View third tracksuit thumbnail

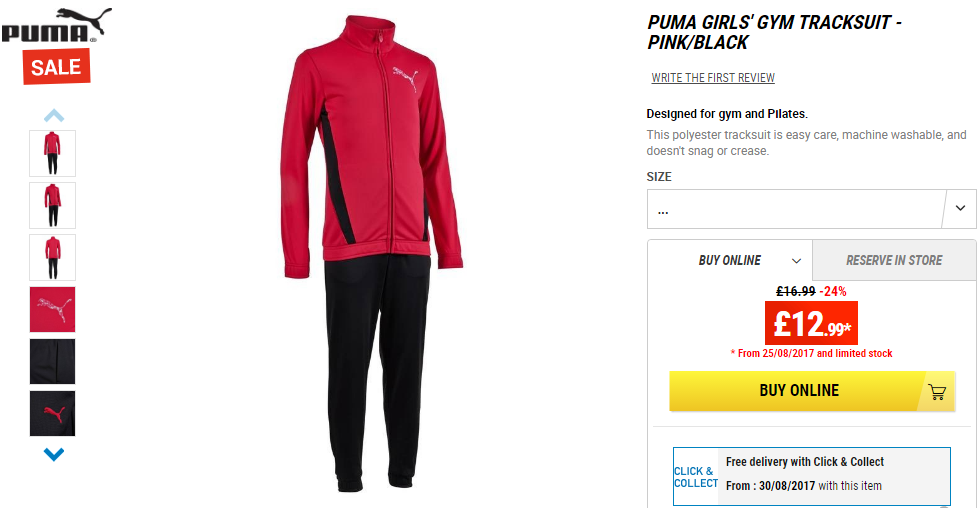point(52,258)
